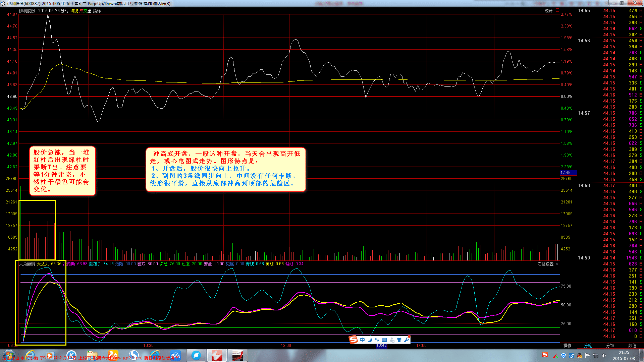Launch Internet Explorer from the taskbar

pos(30,355)
